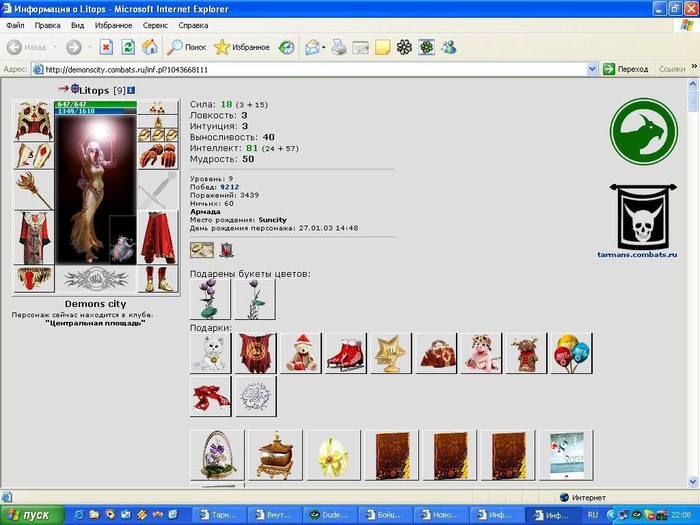The height and width of the screenshot is (525, 700).
Task: Click the Refresh page toolbar icon
Action: coord(128,47)
